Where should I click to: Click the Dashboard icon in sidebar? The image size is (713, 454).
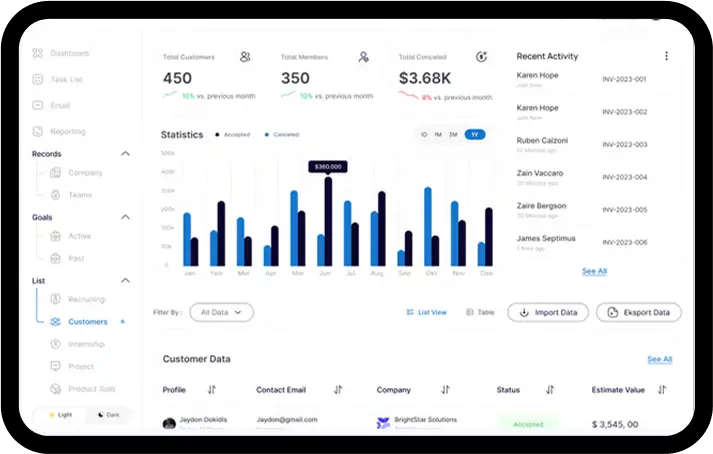[x=38, y=53]
